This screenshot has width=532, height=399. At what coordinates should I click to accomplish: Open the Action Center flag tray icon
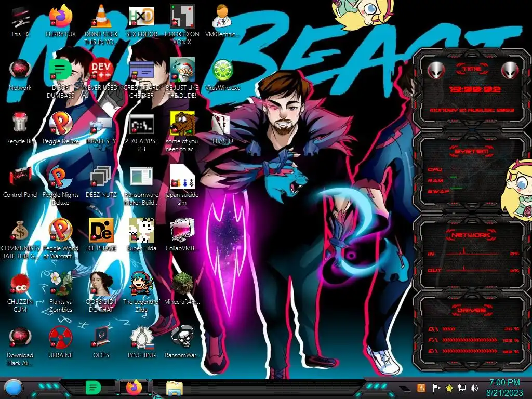coord(436,388)
